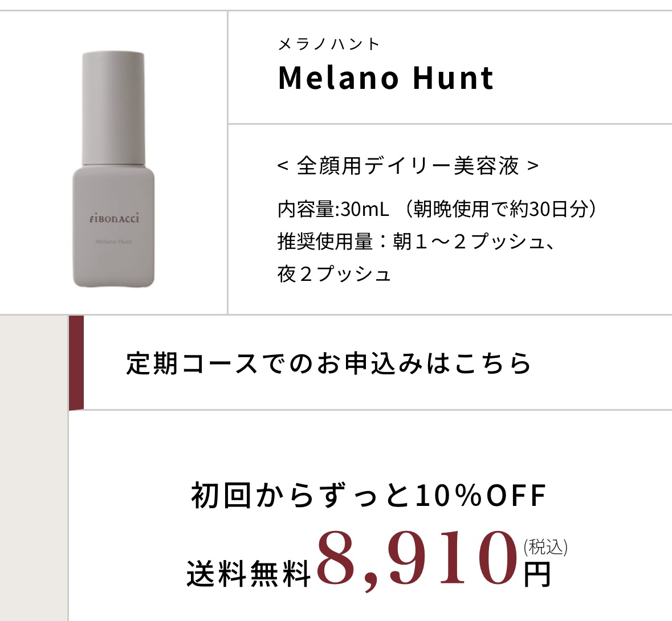The width and height of the screenshot is (672, 621).
Task: Click the Melano Hunt product title
Action: coord(386,78)
